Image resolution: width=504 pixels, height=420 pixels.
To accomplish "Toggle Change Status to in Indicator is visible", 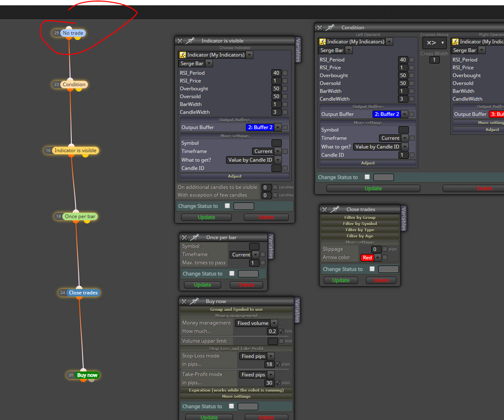I will (228, 206).
